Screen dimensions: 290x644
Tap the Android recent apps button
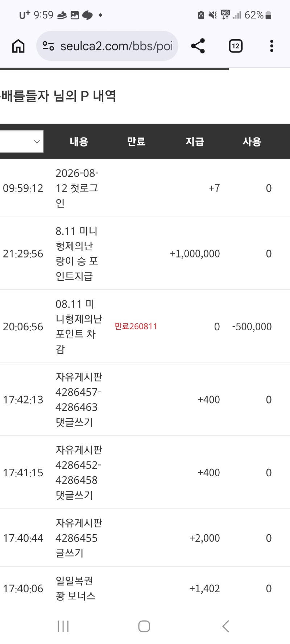point(63,626)
